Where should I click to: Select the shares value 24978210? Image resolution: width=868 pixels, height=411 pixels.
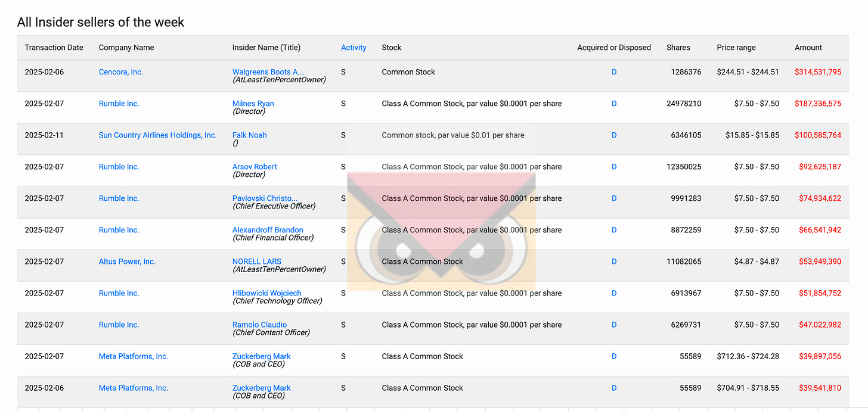click(684, 104)
